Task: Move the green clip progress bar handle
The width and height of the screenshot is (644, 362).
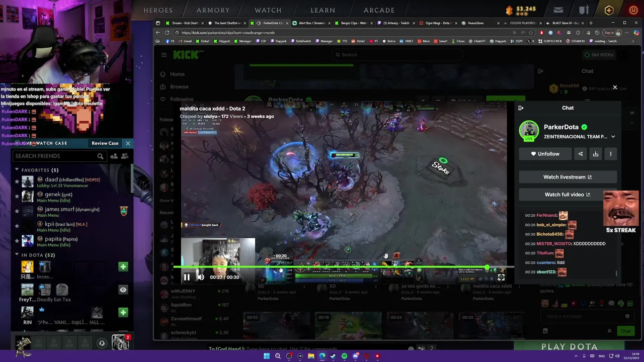Action: [x=487, y=267]
